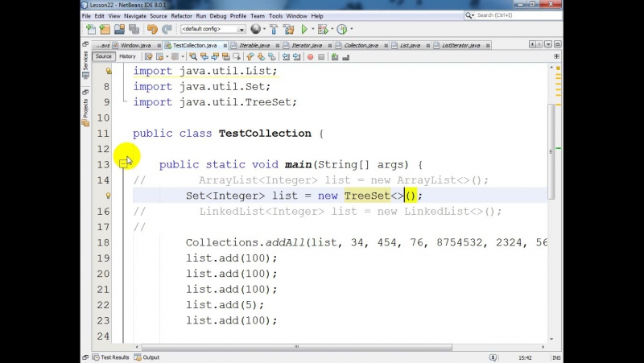The height and width of the screenshot is (363, 644).
Task: Switch to Iterator.java tab
Action: (307, 45)
